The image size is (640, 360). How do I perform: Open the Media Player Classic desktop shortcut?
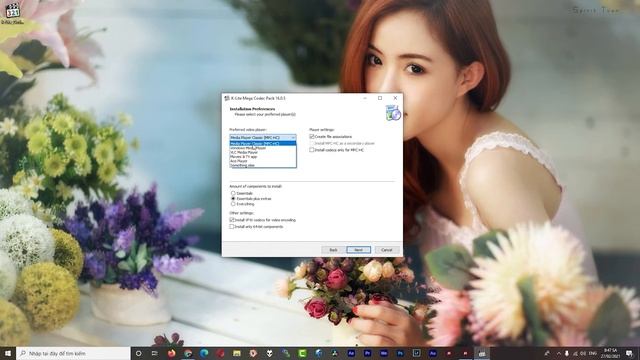(x=12, y=12)
